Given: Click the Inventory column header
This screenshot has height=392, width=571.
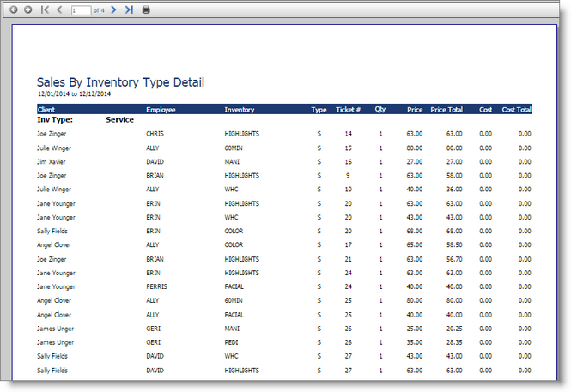Looking at the screenshot, I should [240, 110].
